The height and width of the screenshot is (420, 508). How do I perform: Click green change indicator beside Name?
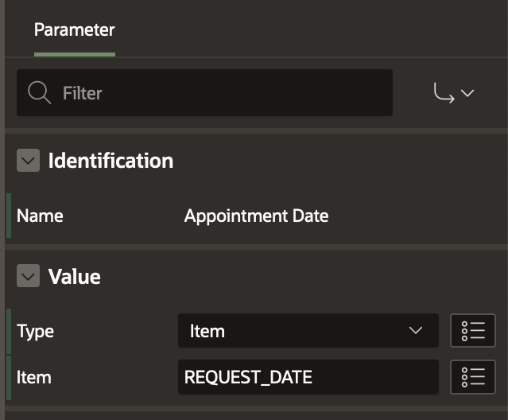pos(9,216)
